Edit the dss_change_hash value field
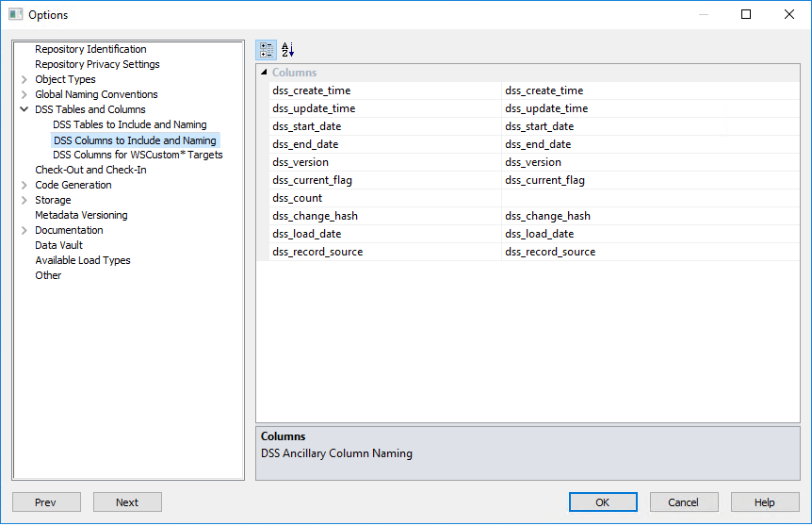Image resolution: width=812 pixels, height=526 pixels. (650, 216)
